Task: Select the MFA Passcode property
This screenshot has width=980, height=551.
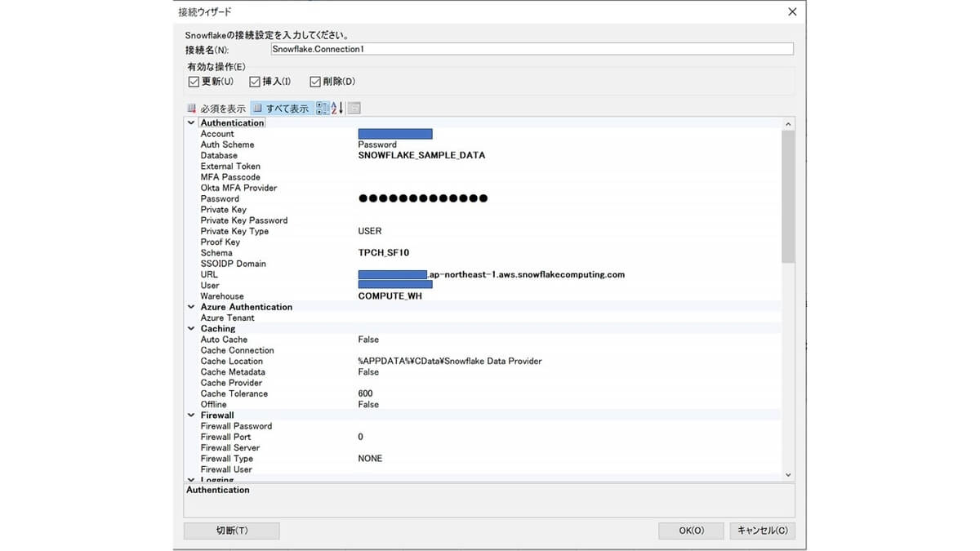Action: point(230,177)
